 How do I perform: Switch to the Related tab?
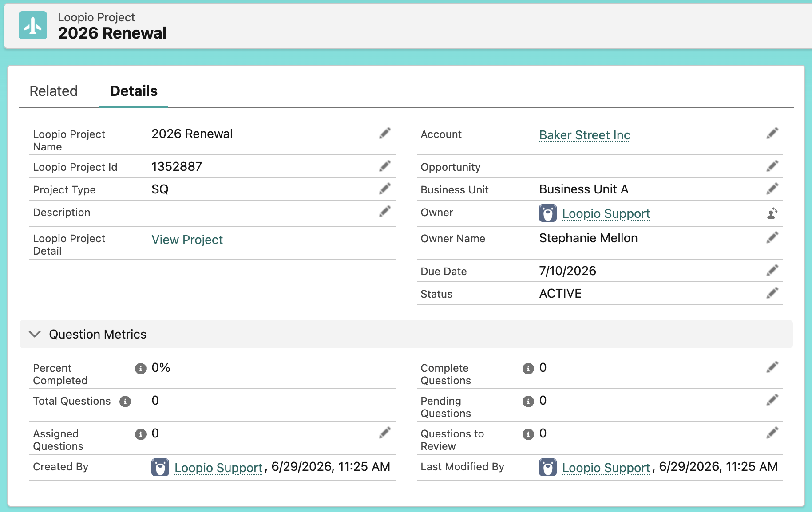tap(54, 91)
